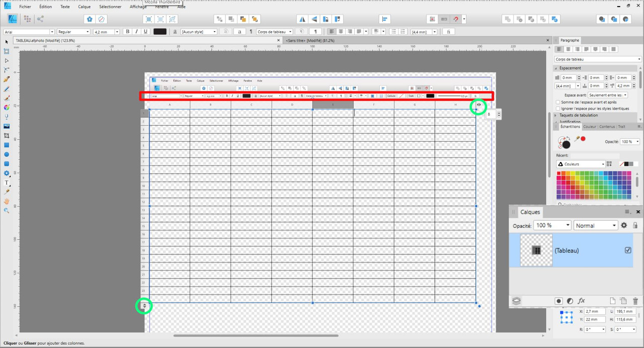Check 'Ignorer l'espace pour les styles identiques'

pyautogui.click(x=558, y=108)
